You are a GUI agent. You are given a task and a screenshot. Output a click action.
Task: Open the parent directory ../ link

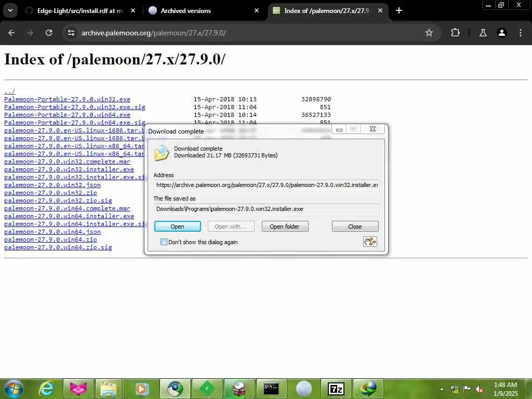point(9,91)
